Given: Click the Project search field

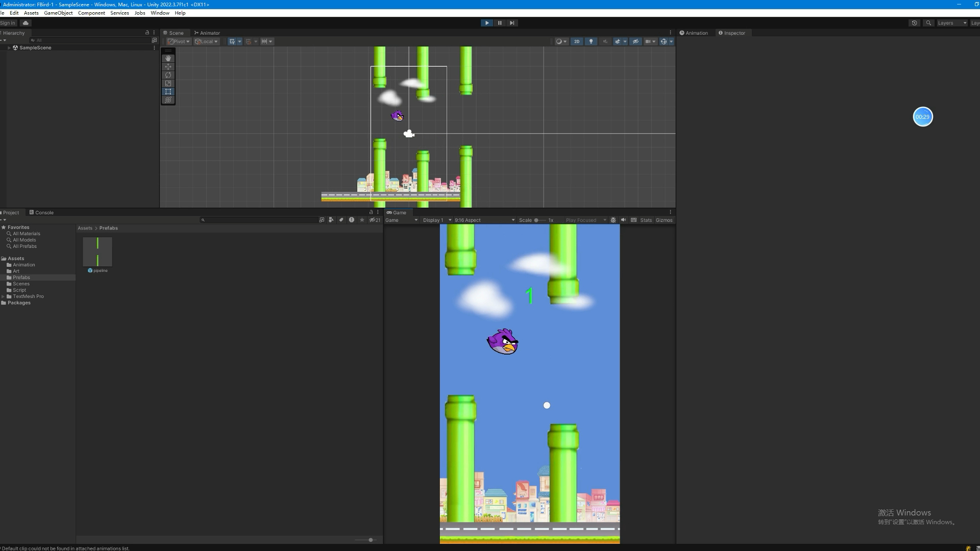Looking at the screenshot, I should [259, 220].
